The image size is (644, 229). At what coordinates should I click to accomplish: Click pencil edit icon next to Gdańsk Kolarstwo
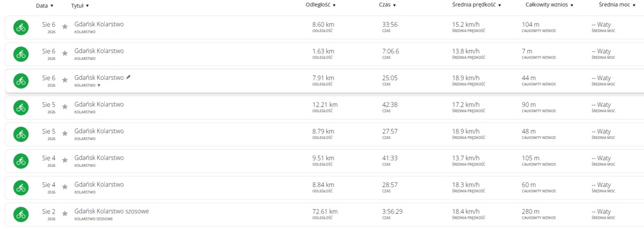point(128,77)
